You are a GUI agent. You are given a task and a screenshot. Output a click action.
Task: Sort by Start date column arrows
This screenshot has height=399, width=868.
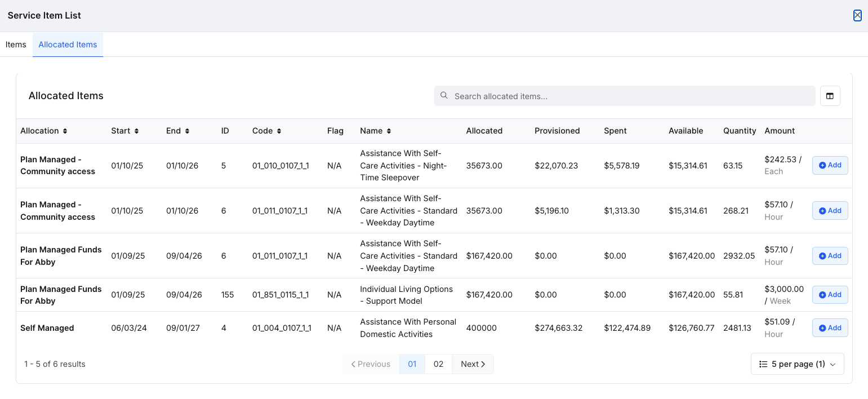click(136, 131)
